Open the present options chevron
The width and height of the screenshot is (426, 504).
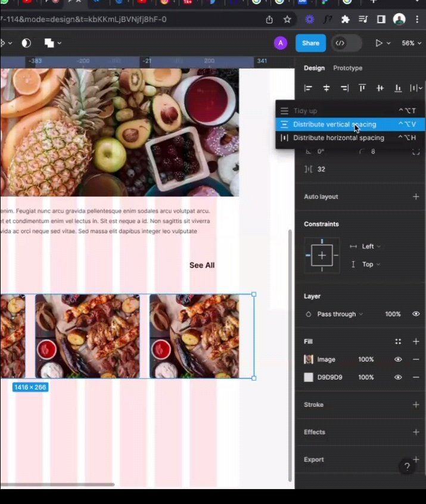click(x=388, y=43)
